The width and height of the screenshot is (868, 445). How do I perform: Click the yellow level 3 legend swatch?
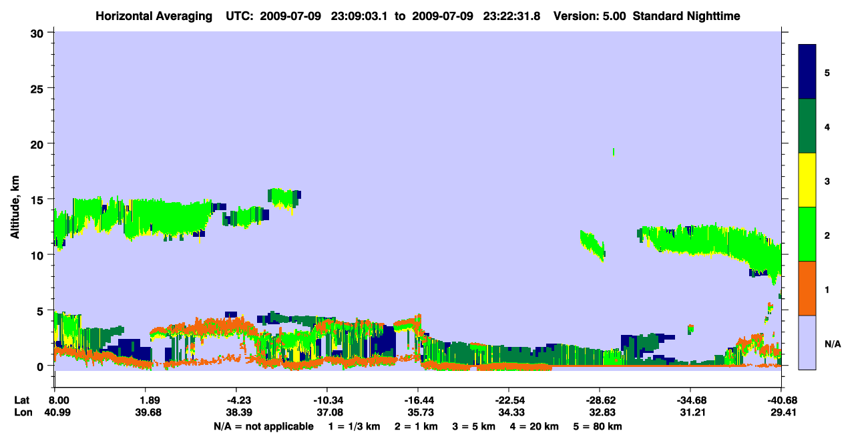click(x=807, y=180)
